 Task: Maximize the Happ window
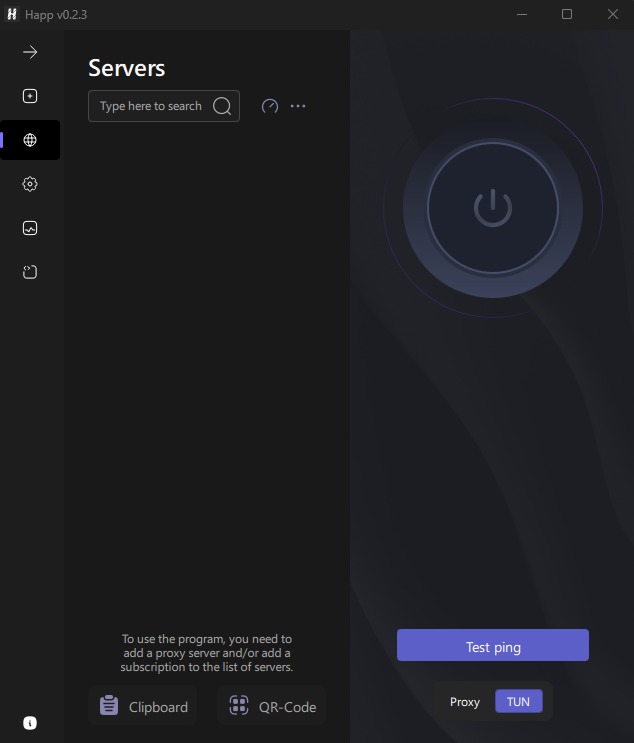click(567, 14)
